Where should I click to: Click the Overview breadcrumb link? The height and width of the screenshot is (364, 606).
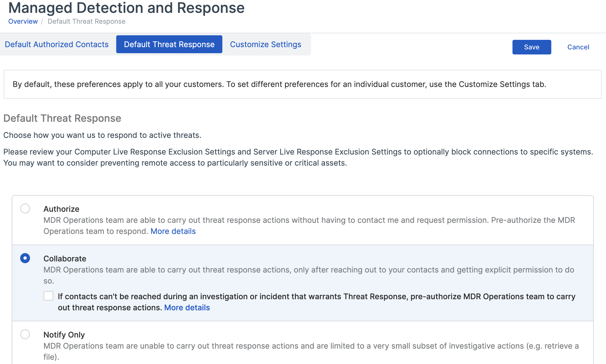pos(23,21)
